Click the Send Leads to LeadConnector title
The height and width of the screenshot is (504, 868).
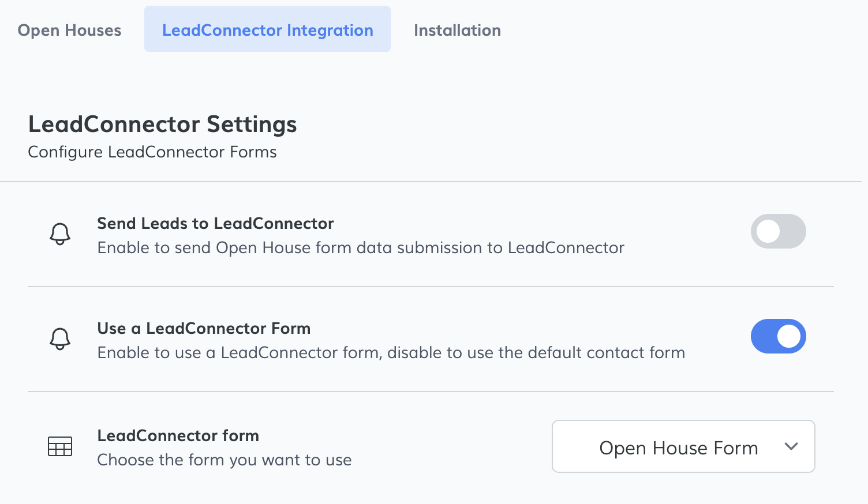pos(215,223)
